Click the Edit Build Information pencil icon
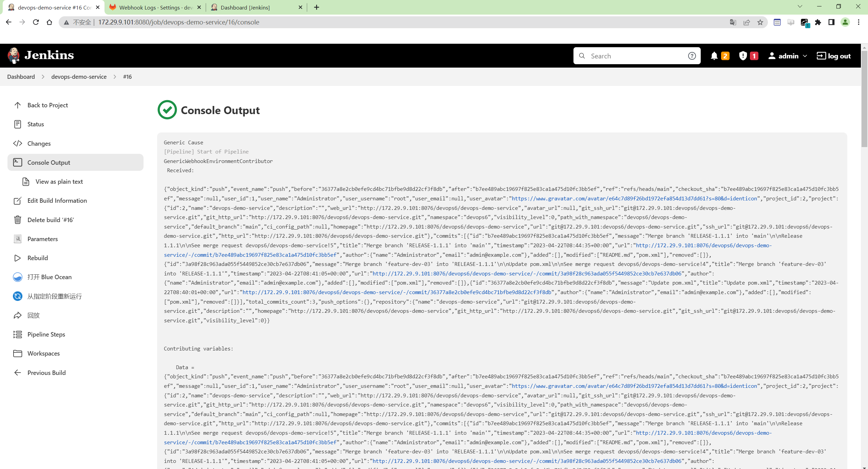The height and width of the screenshot is (469, 868). [18, 201]
